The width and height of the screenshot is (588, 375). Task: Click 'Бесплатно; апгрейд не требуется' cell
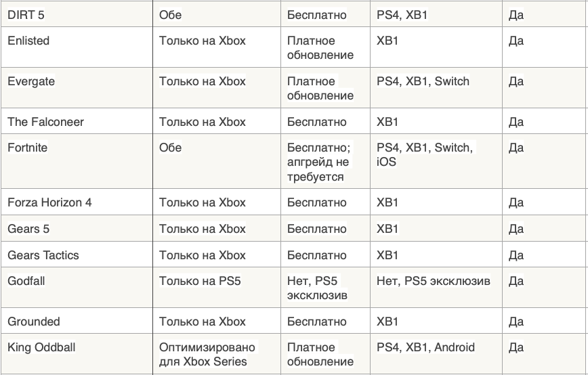click(318, 162)
